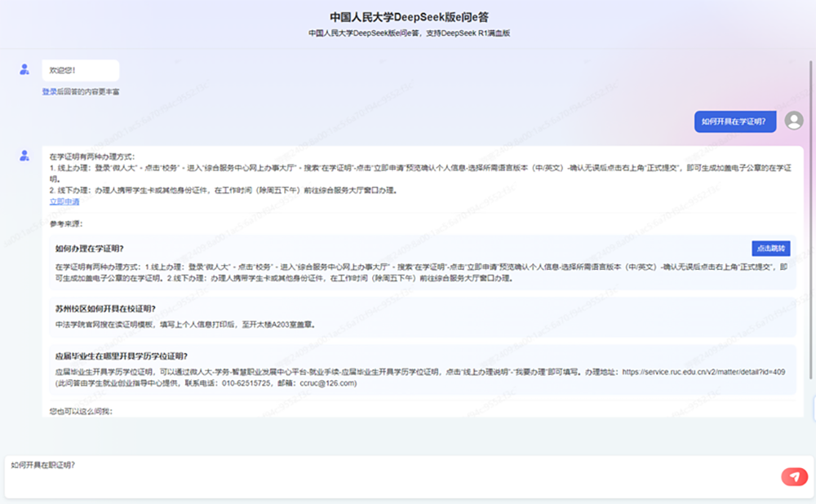Click the bot avatar beside the answer

coord(24,156)
